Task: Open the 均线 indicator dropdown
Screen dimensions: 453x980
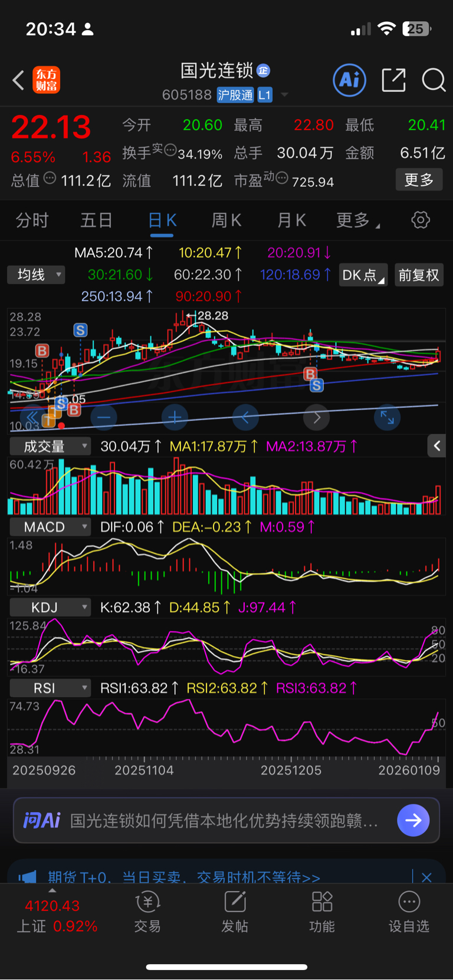Action: 36,275
